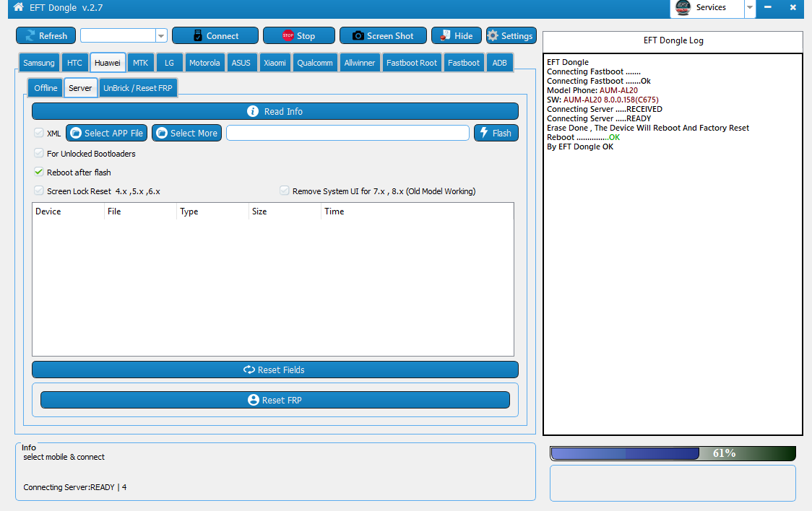Enable For Unlocked Bootloaders checkbox
This screenshot has height=511, width=812.
pyautogui.click(x=39, y=154)
